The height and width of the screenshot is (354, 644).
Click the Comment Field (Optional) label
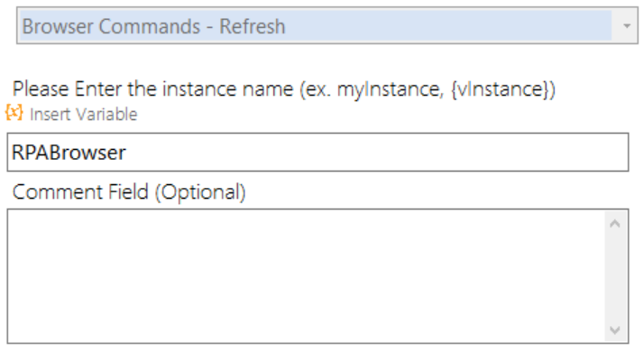tap(129, 192)
